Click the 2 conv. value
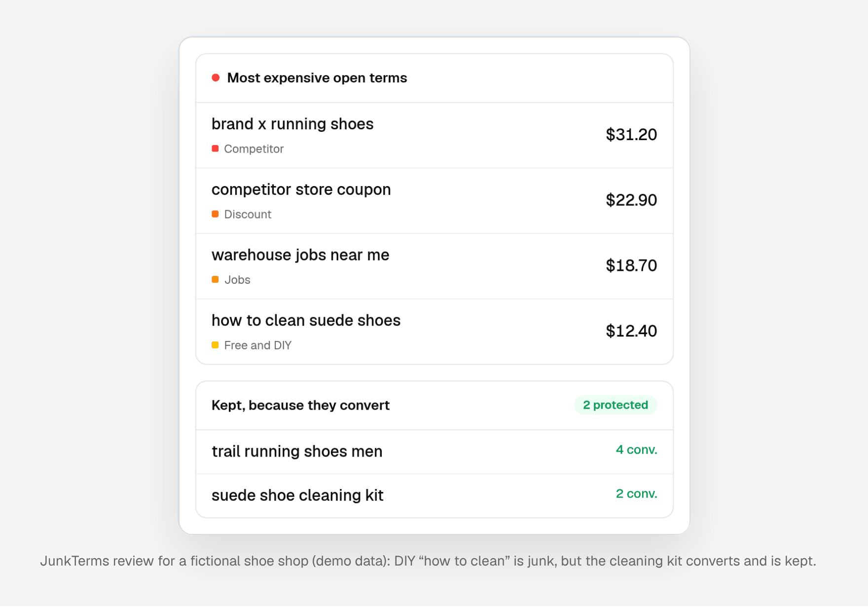This screenshot has height=607, width=868. coord(636,494)
